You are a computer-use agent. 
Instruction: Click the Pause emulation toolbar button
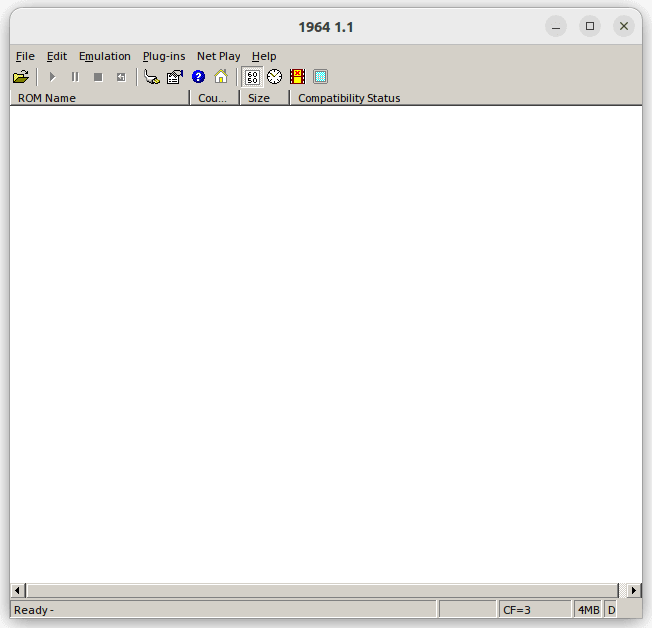75,77
